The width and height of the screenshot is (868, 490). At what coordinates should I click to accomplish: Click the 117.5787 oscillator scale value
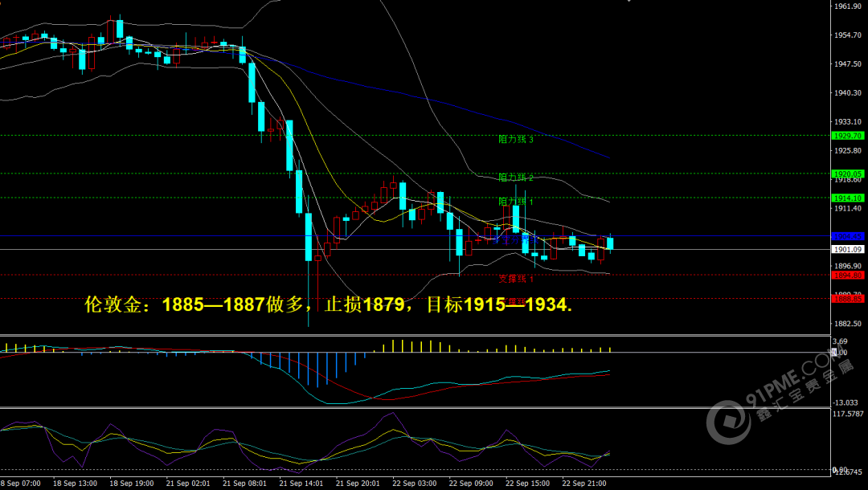(850, 414)
